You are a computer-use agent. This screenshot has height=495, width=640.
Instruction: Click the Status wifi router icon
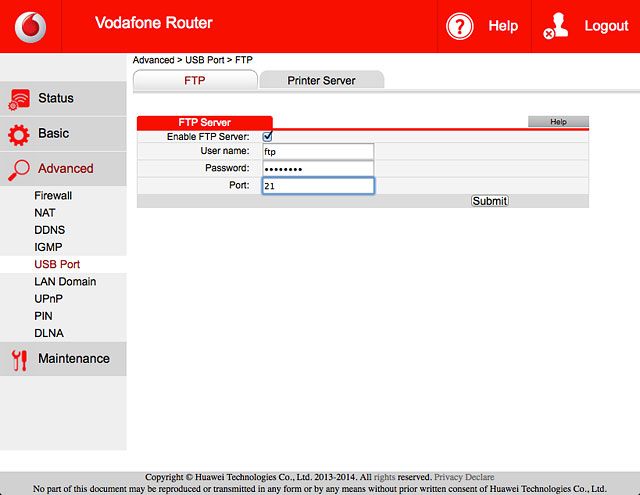click(19, 100)
